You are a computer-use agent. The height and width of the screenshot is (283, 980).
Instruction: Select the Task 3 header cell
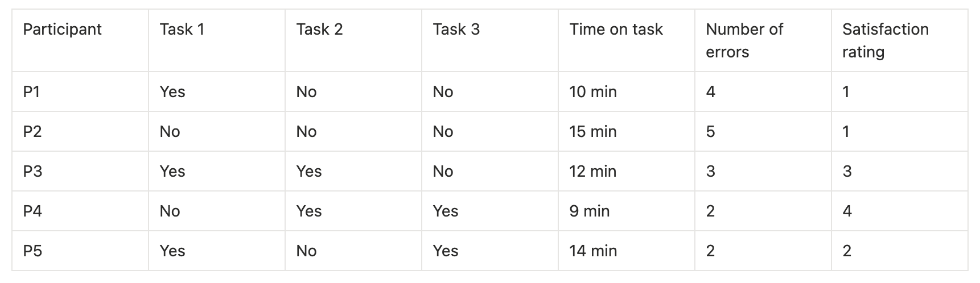tap(456, 30)
